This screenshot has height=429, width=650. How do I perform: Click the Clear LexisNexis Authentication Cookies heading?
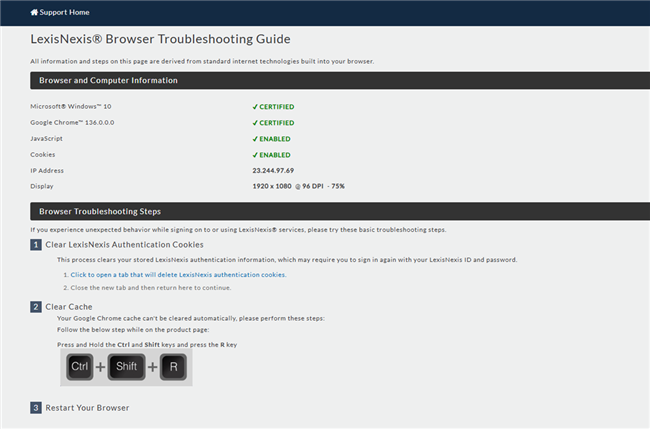[x=124, y=245]
